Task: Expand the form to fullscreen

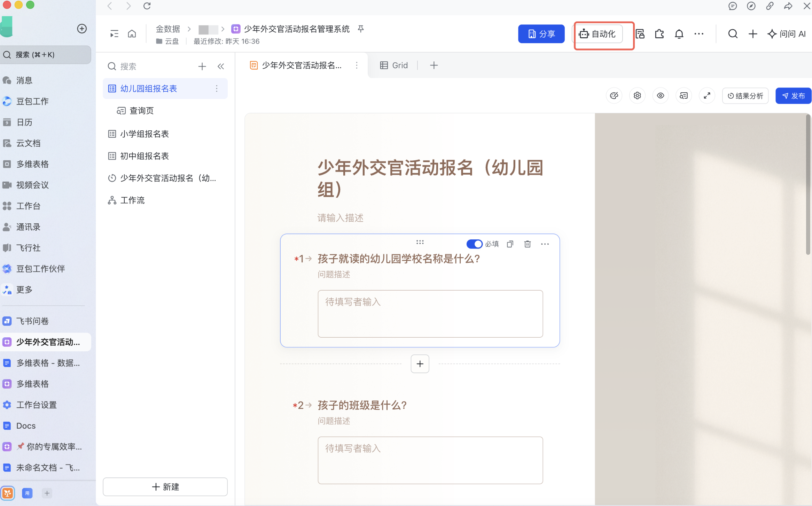Action: coord(707,96)
